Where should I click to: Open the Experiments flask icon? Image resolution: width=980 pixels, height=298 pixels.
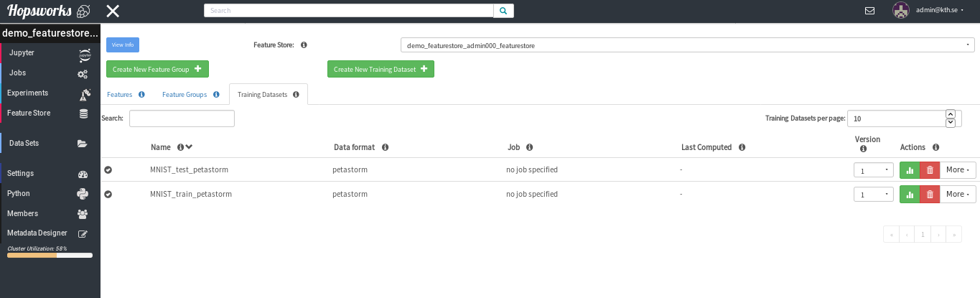point(84,94)
